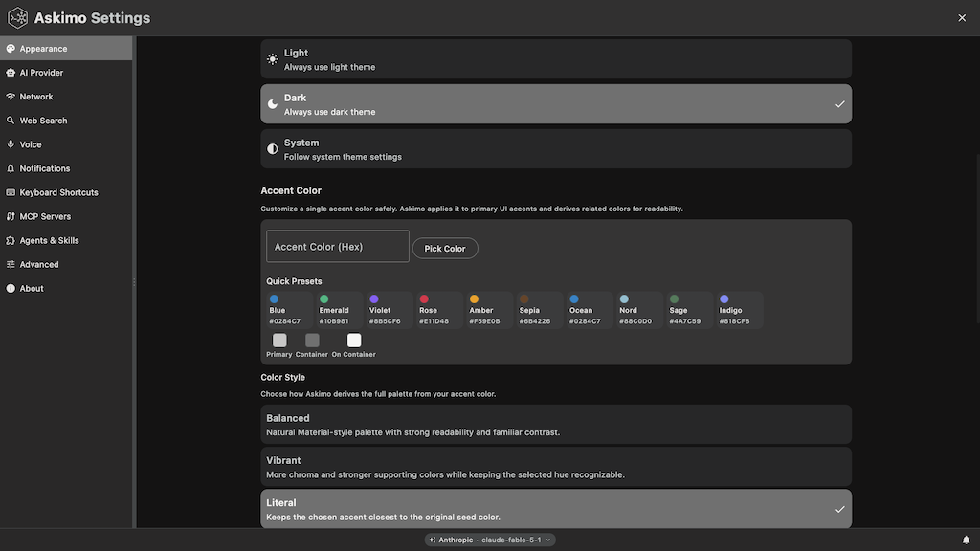Click the AI Provider robot icon
The image size is (980, 551).
(x=11, y=73)
